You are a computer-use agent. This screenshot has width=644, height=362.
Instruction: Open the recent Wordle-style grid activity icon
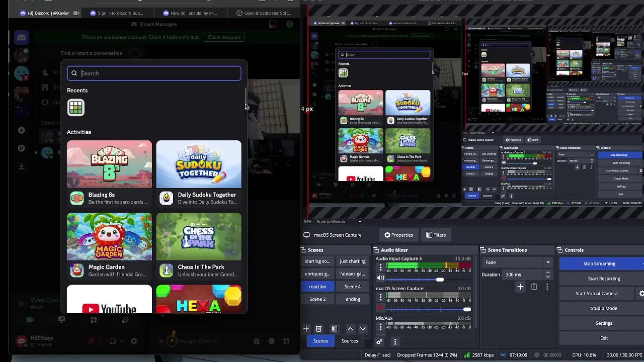click(x=76, y=107)
